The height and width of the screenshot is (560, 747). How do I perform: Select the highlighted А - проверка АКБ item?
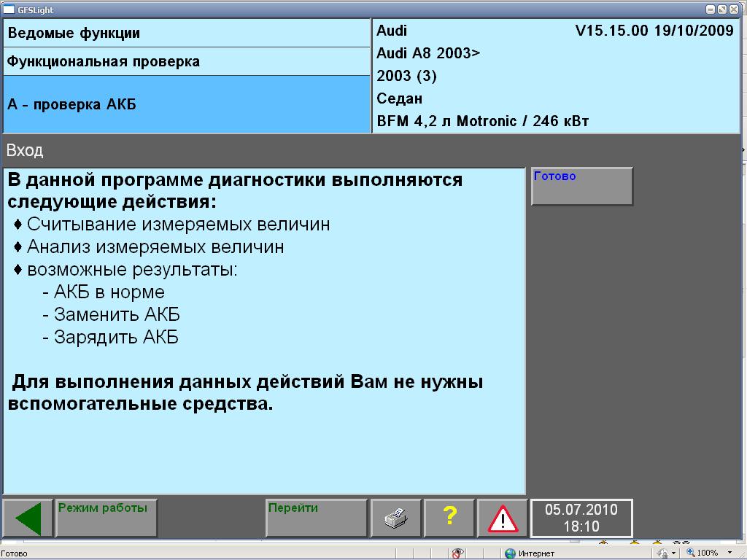pyautogui.click(x=187, y=104)
